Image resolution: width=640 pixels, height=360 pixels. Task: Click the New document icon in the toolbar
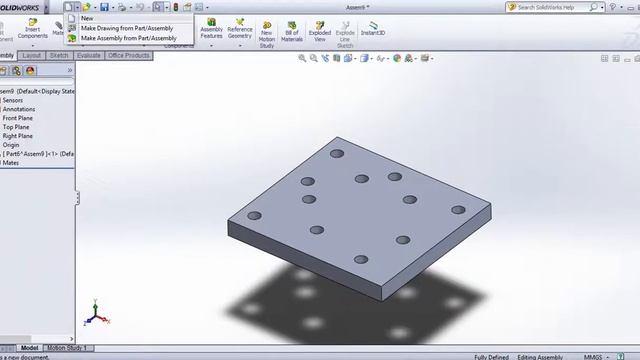pos(69,7)
